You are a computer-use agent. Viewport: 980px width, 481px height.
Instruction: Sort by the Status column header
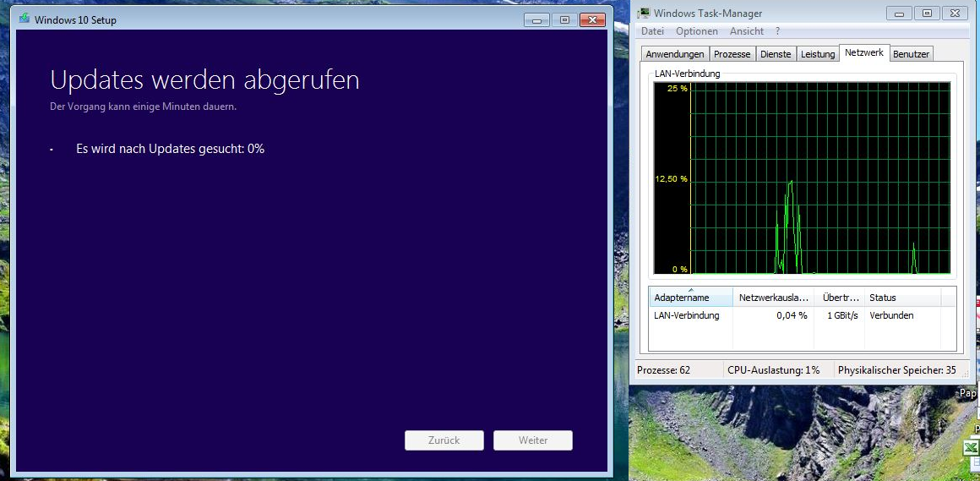[x=903, y=297]
